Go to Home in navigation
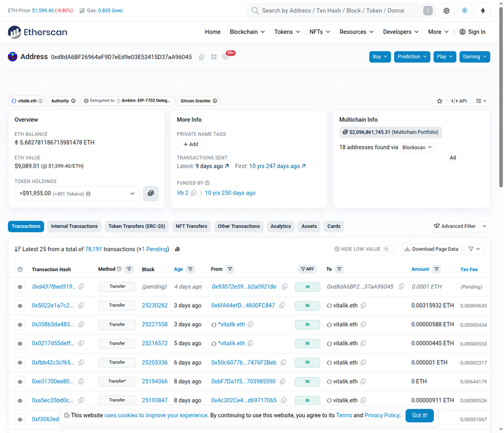The height and width of the screenshot is (433, 504). tap(212, 32)
